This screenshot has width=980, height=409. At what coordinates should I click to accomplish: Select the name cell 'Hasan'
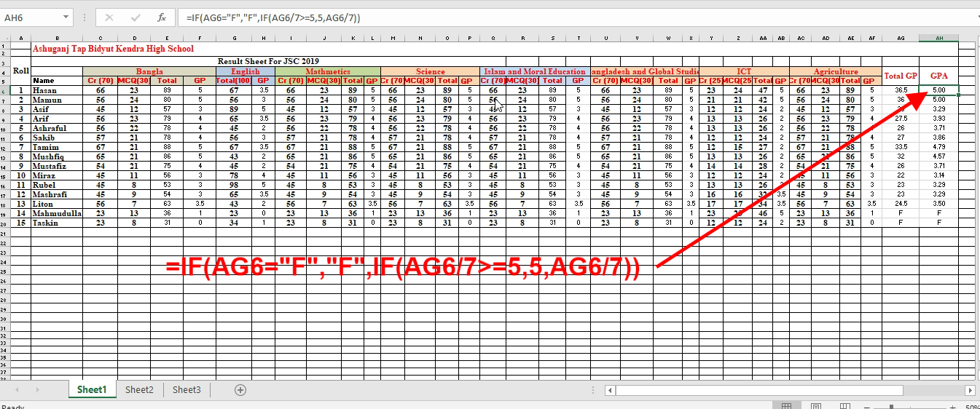(x=57, y=90)
